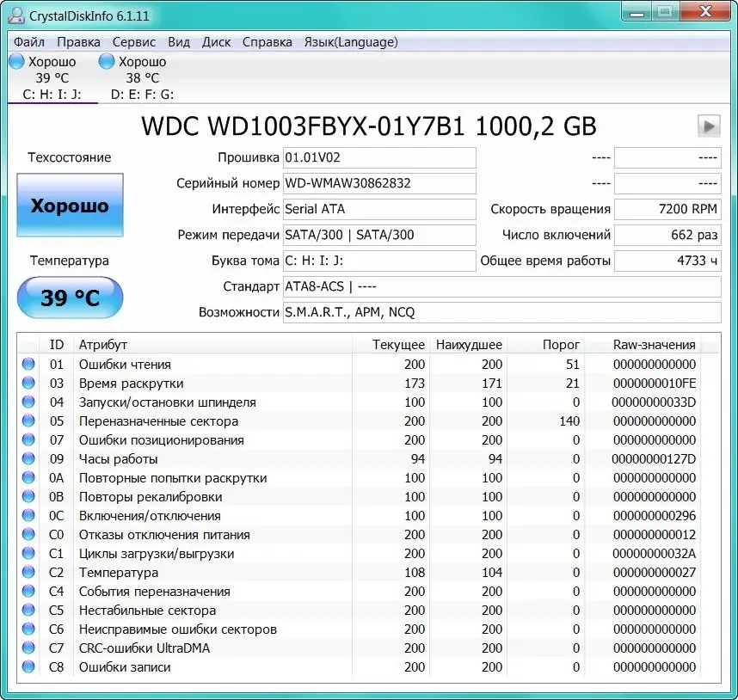Viewport: 738px width, 700px height.
Task: Click the Raw-значения column header
Action: (643, 344)
